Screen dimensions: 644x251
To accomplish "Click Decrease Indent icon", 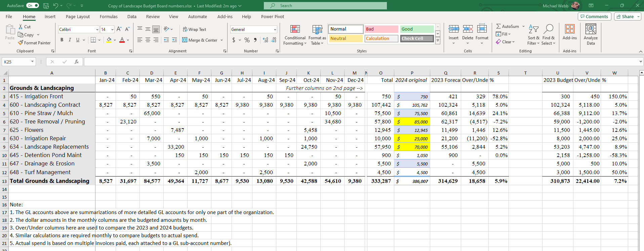I will click(166, 40).
